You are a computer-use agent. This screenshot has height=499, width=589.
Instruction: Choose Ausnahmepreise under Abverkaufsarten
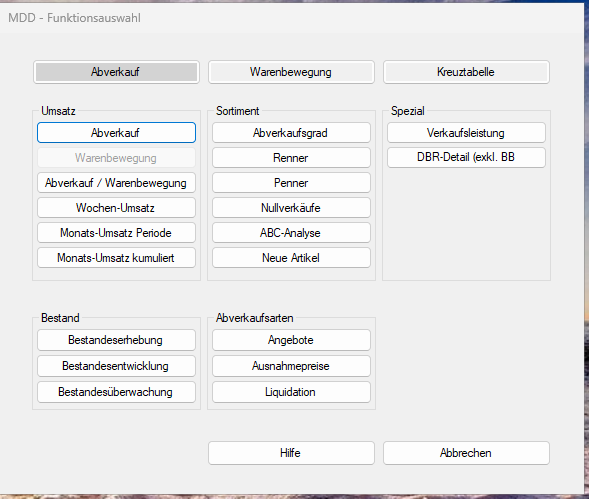pos(291,366)
